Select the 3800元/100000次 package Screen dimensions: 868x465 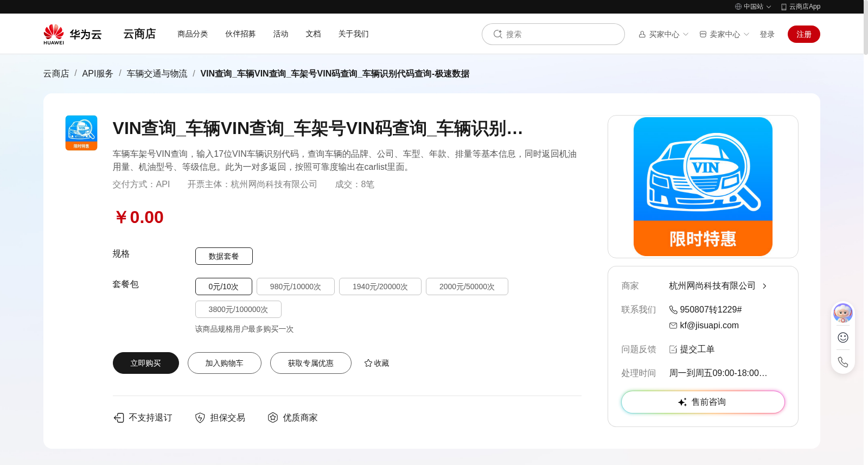(238, 309)
